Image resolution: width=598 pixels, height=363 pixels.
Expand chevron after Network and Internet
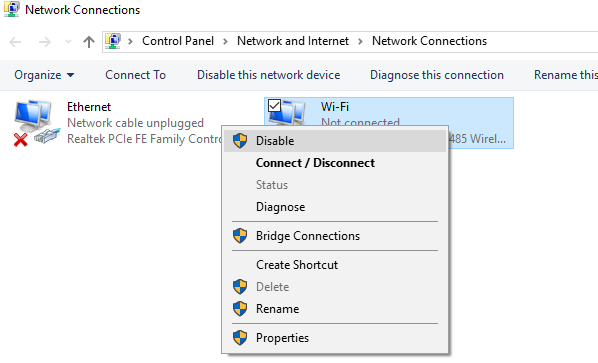tap(360, 41)
